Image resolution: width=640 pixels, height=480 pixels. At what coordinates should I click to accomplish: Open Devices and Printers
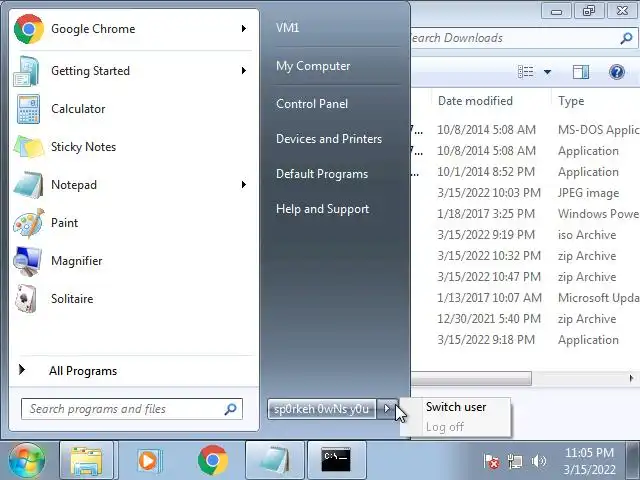click(x=329, y=139)
